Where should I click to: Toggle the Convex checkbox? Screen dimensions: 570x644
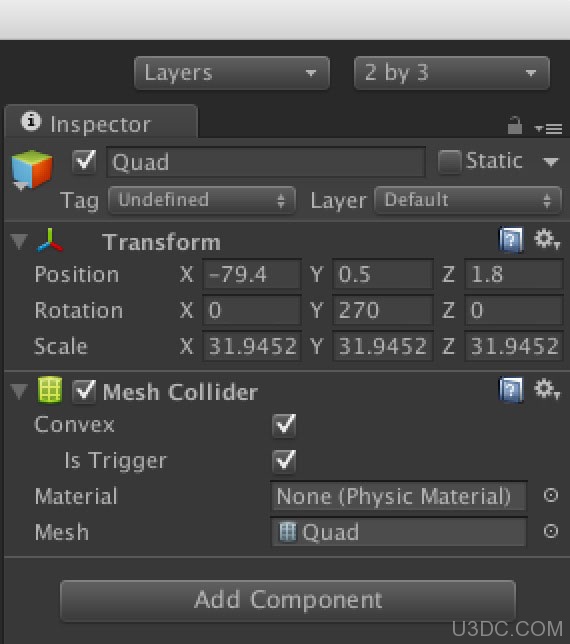click(284, 425)
